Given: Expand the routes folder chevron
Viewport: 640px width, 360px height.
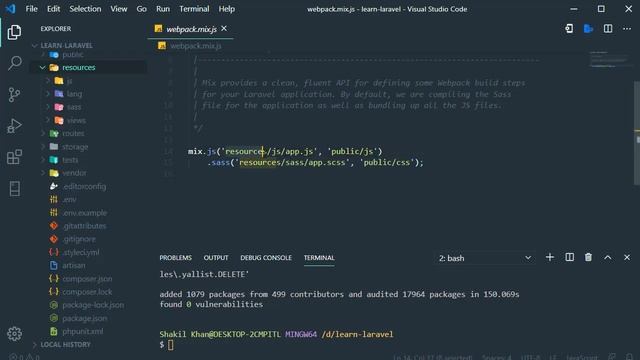Looking at the screenshot, I should (42, 133).
